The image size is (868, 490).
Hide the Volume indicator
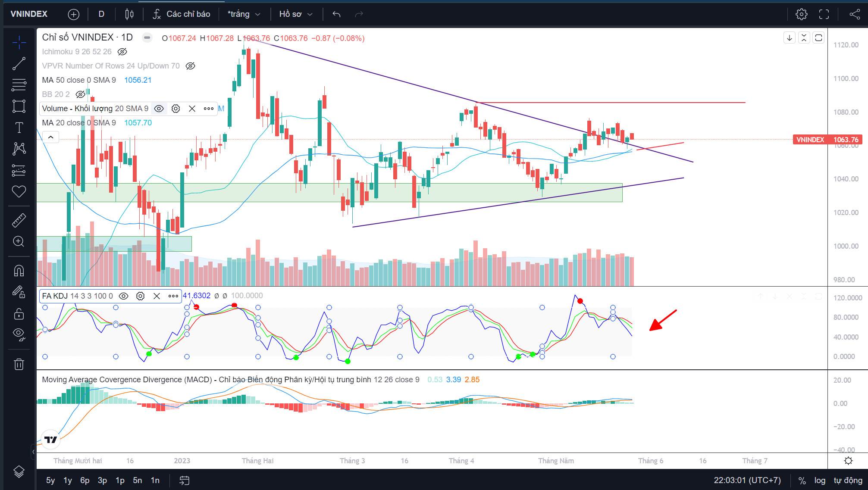click(159, 109)
